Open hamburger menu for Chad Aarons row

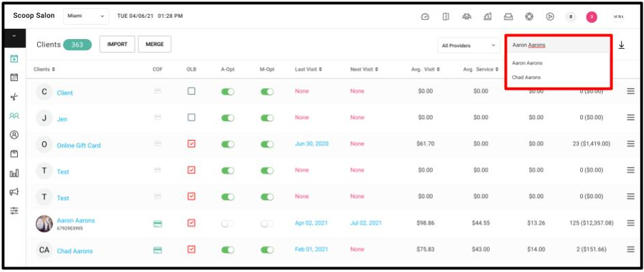click(x=630, y=249)
